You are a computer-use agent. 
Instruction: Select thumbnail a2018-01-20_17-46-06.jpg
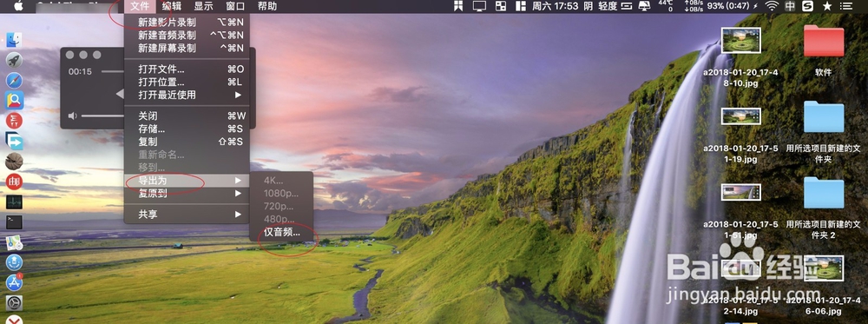(823, 268)
